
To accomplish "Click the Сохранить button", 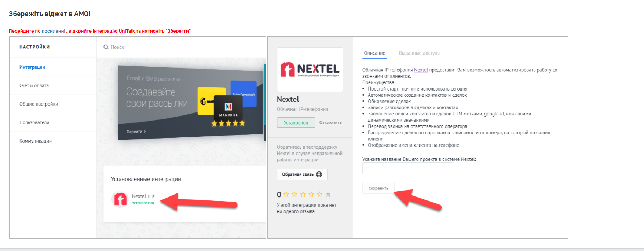I will coord(378,188).
